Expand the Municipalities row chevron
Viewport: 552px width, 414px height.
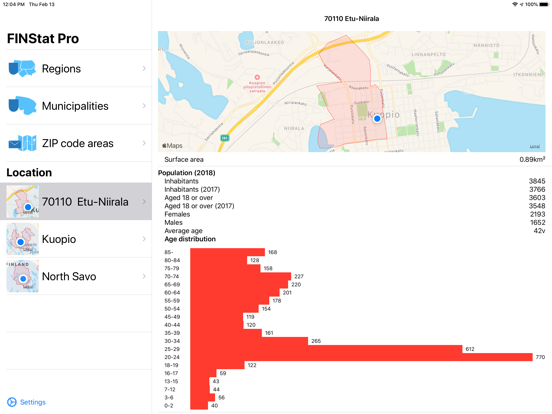click(144, 106)
